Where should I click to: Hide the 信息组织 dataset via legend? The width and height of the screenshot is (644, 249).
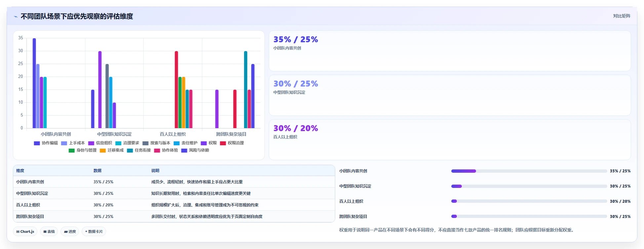pos(100,143)
